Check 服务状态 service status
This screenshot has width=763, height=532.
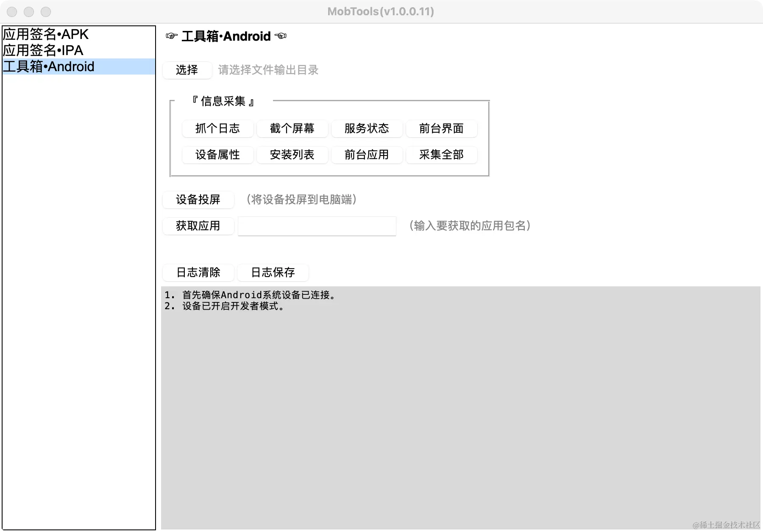367,128
